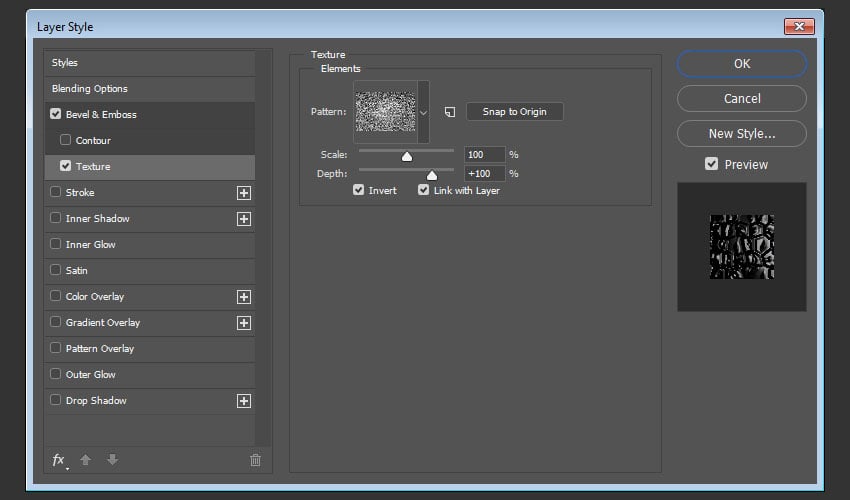The image size is (850, 500).
Task: Enable the Contour checkbox
Action: tap(66, 141)
